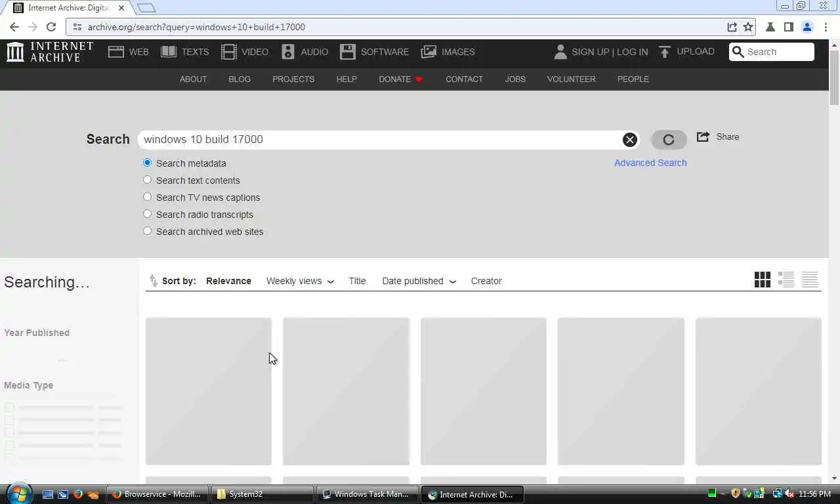Click SIGN UP | LOG IN link
This screenshot has height=504, width=840.
[x=610, y=52]
